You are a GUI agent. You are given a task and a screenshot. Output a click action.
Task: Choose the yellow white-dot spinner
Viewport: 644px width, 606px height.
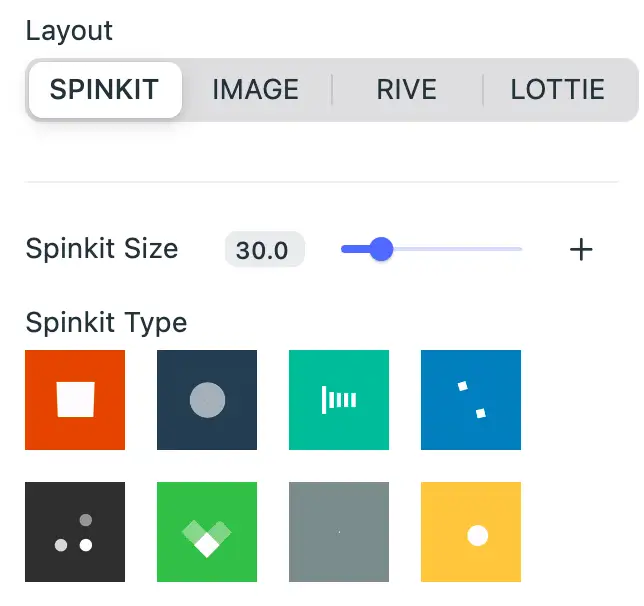(x=471, y=532)
